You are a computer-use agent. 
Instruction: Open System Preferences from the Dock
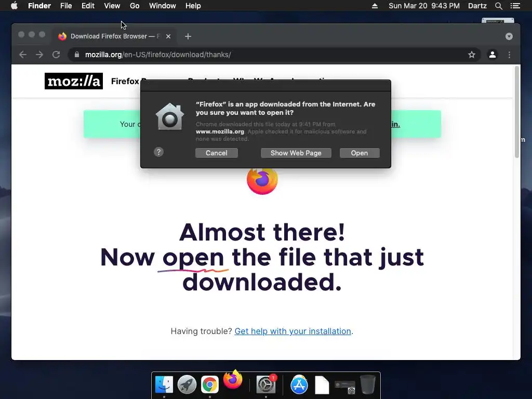point(266,384)
